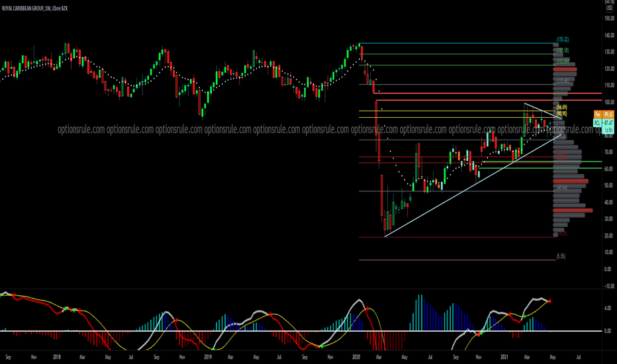Click the 2020 label on time axis
Image resolution: width=617 pixels, height=364 pixels.
coord(356,357)
